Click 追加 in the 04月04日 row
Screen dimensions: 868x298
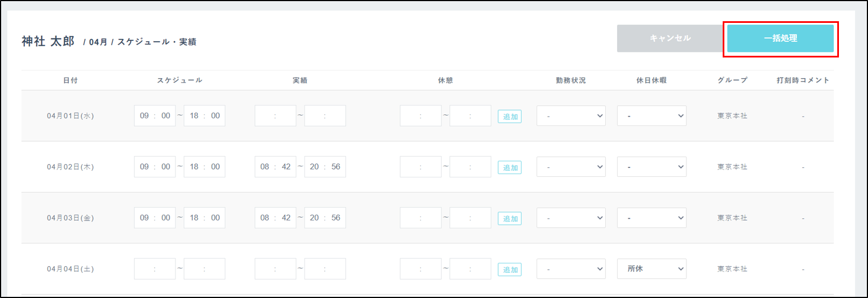[510, 269]
